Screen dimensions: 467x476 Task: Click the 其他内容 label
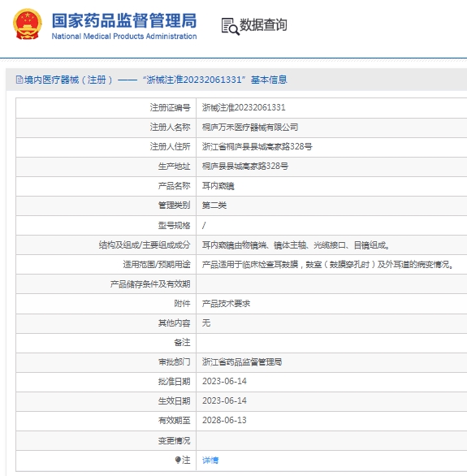pos(174,323)
